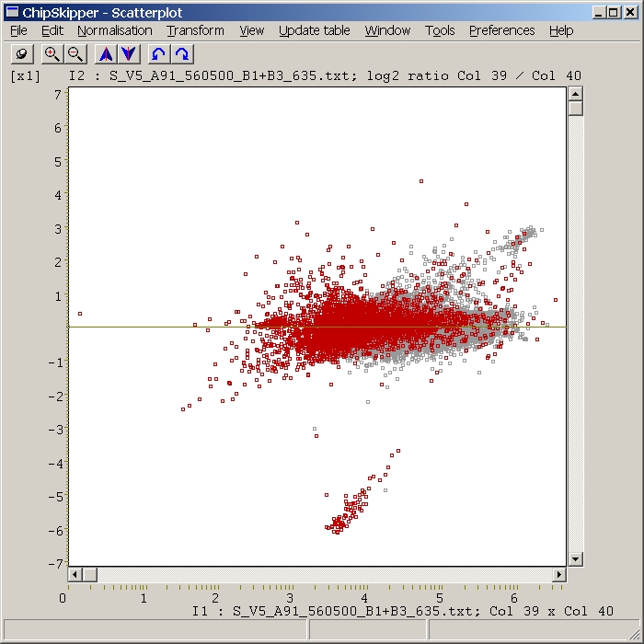Viewport: 644px width, 644px height.
Task: Click the lasso selection tool icon
Action: pyautogui.click(x=23, y=54)
